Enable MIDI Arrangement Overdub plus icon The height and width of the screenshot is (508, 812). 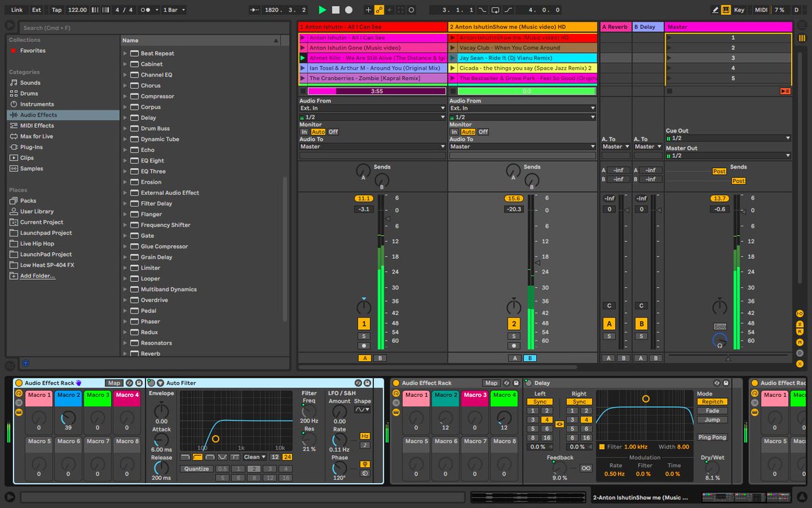coord(368,10)
